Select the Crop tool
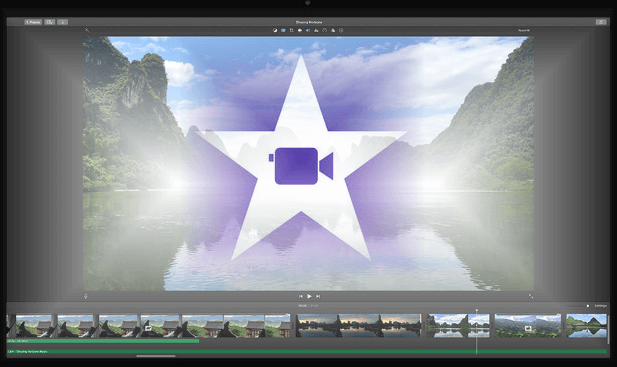617x367 pixels. coord(292,30)
